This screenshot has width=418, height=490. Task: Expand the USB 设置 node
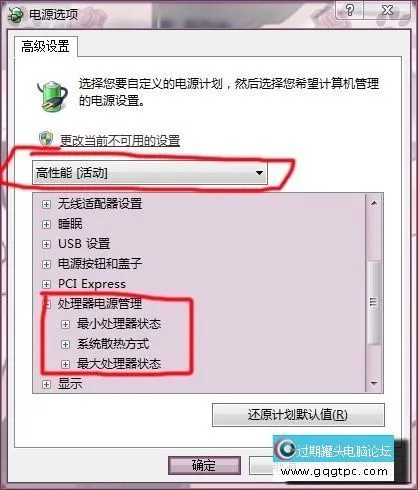point(46,244)
